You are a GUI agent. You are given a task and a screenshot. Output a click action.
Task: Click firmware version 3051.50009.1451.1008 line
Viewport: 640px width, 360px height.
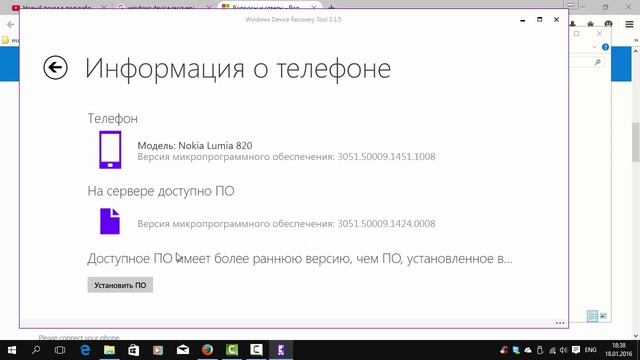click(286, 157)
